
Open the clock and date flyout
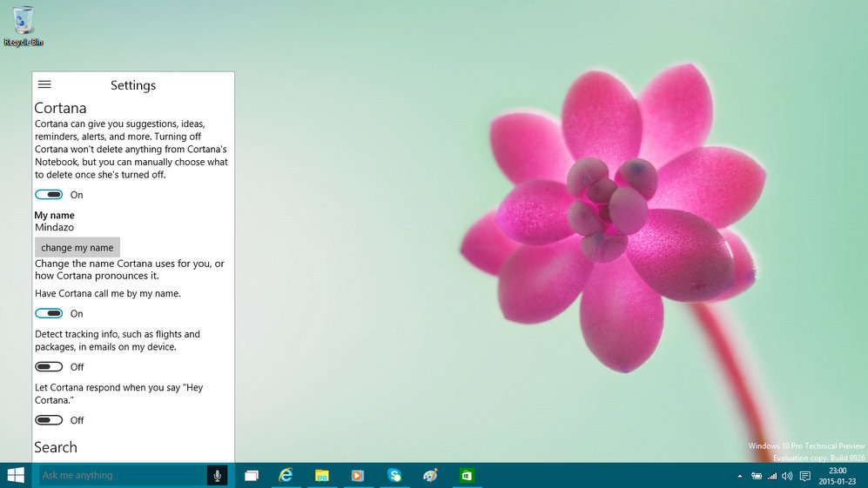pyautogui.click(x=838, y=475)
